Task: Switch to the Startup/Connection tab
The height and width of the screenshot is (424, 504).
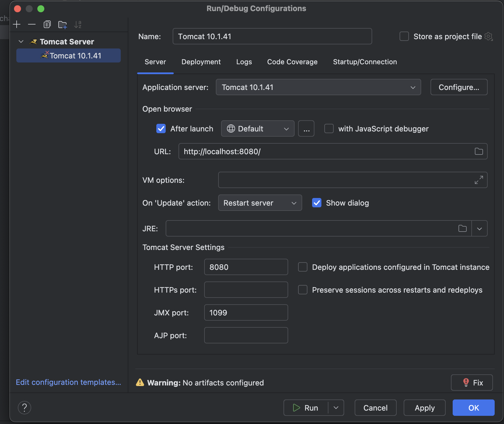Action: coord(365,62)
